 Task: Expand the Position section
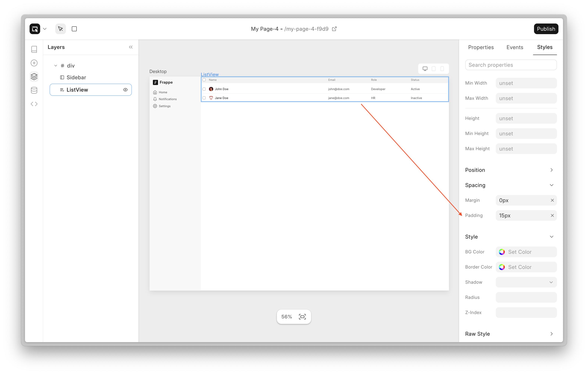[551, 170]
